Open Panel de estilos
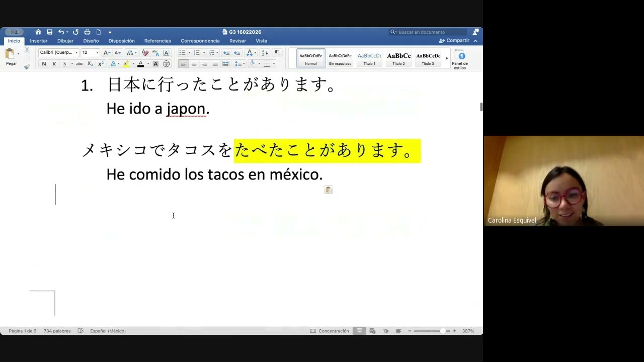Viewport: 644px width, 362px height. [x=460, y=59]
